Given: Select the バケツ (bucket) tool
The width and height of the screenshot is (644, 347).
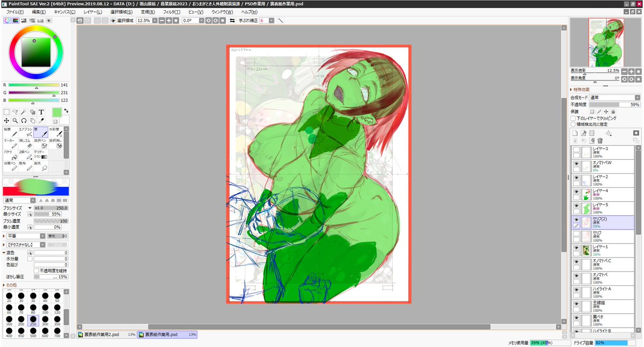Looking at the screenshot, I should pyautogui.click(x=10, y=155).
